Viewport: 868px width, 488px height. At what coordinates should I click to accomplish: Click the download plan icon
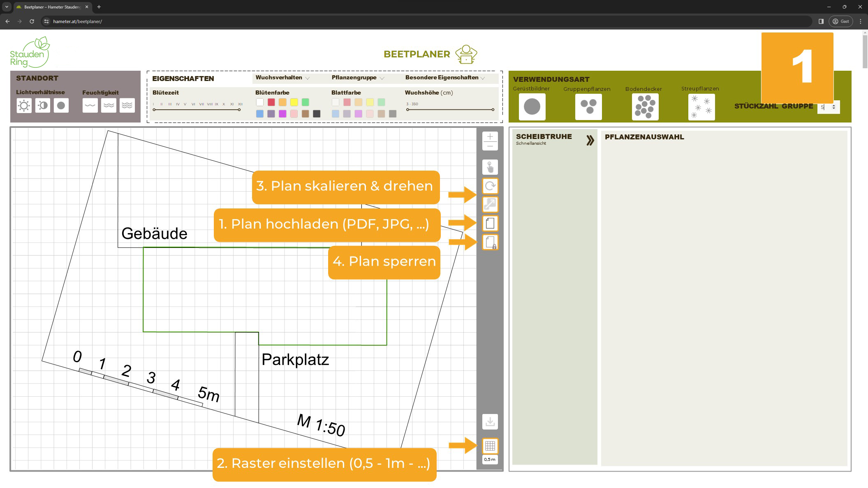pos(490,422)
